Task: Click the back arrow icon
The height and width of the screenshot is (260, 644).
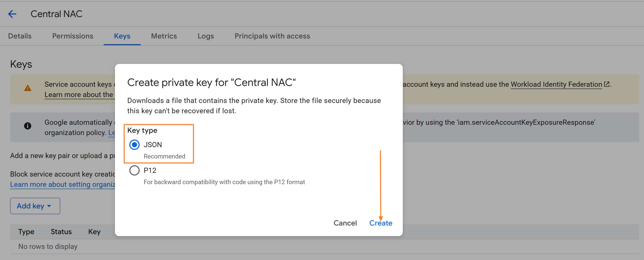Action: (12, 14)
